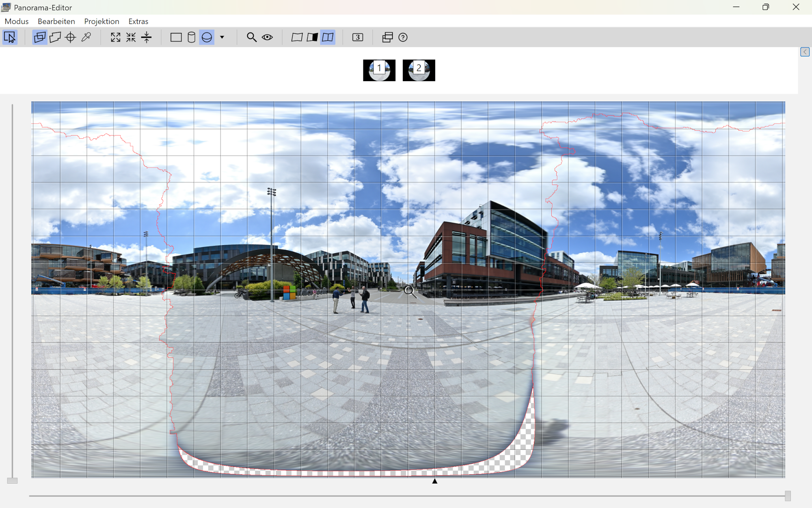Click the magnifier zoom tool

252,37
